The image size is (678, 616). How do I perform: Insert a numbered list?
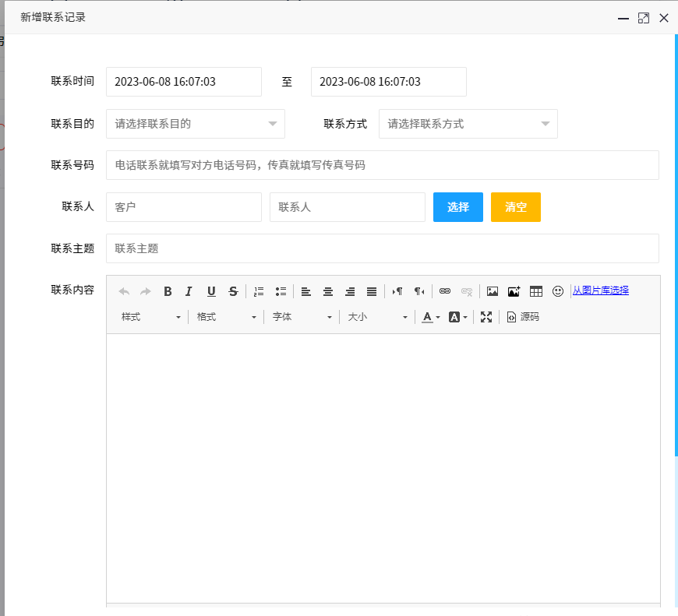coord(259,291)
